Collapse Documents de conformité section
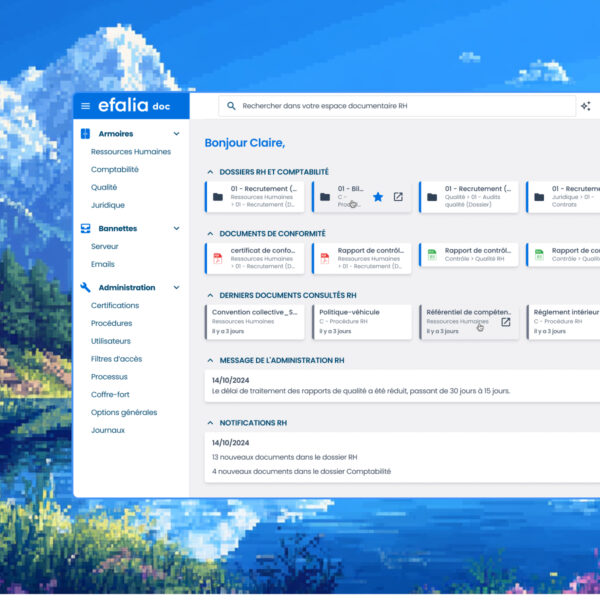 coord(210,234)
